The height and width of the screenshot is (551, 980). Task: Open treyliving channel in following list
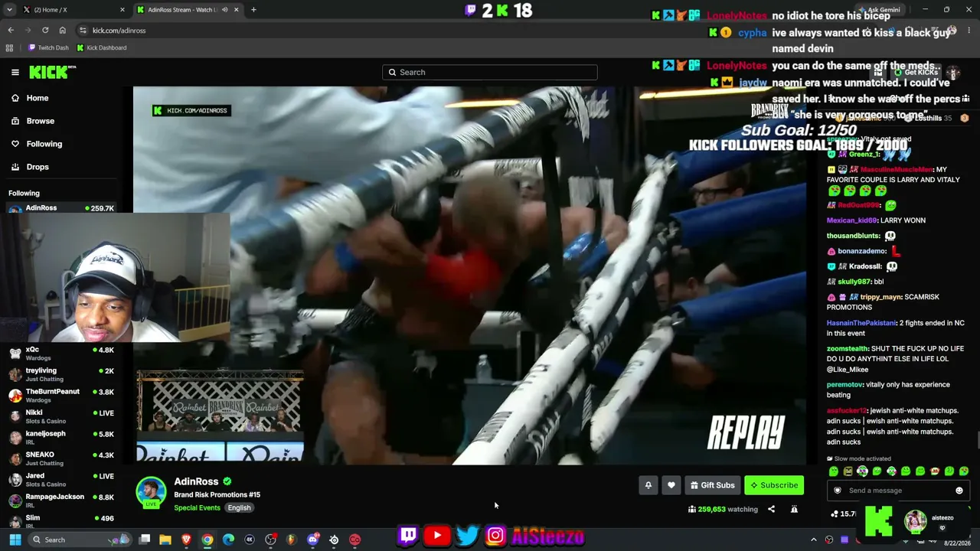pos(61,374)
